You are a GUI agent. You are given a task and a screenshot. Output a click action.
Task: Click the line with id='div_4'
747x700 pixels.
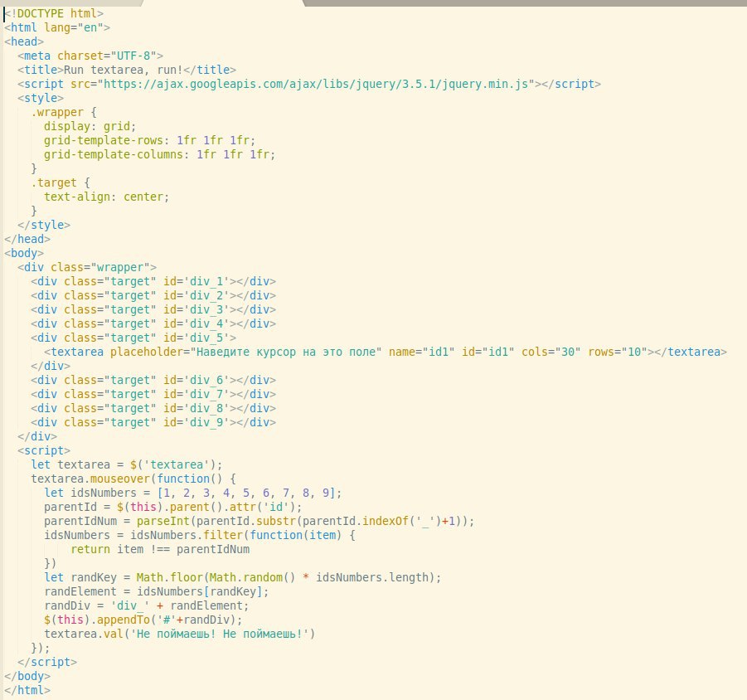pos(153,324)
